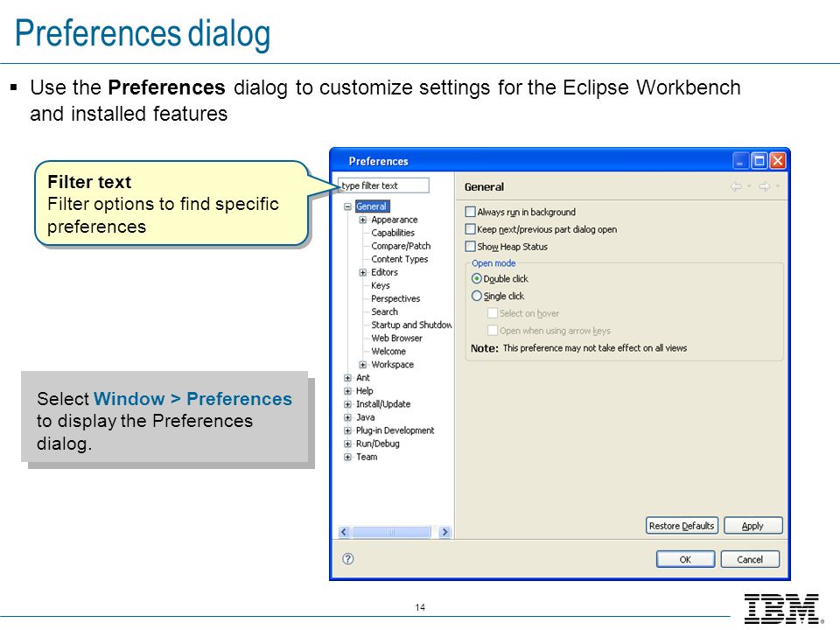Expand the Editors tree node
This screenshot has width=840, height=630.
pos(362,272)
